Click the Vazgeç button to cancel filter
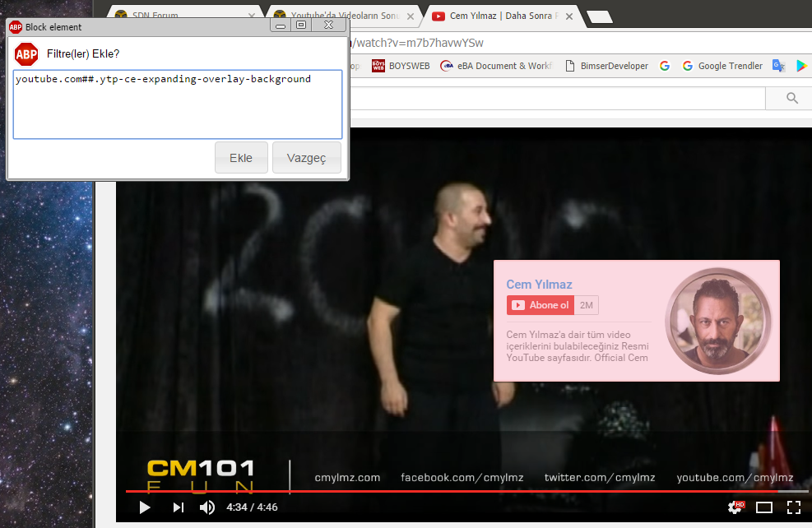Viewport: 812px width, 528px height. pyautogui.click(x=307, y=157)
